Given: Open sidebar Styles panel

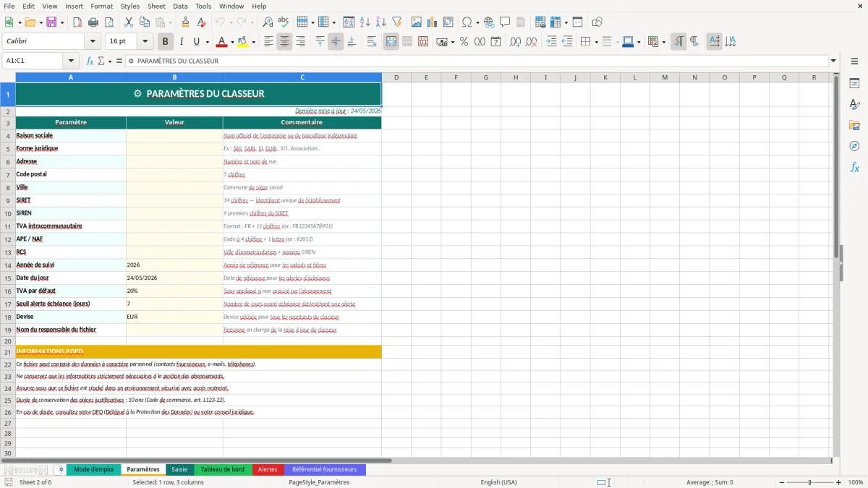Looking at the screenshot, I should pyautogui.click(x=854, y=105).
